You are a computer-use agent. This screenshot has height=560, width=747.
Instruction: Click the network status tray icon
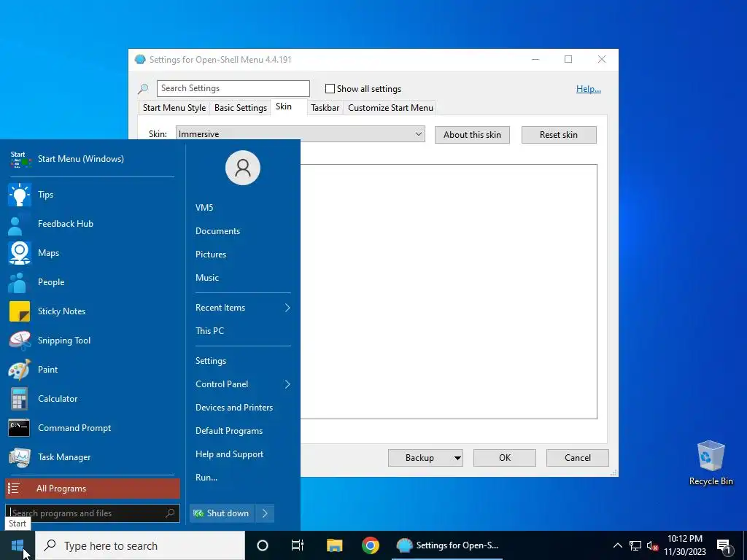click(x=635, y=545)
